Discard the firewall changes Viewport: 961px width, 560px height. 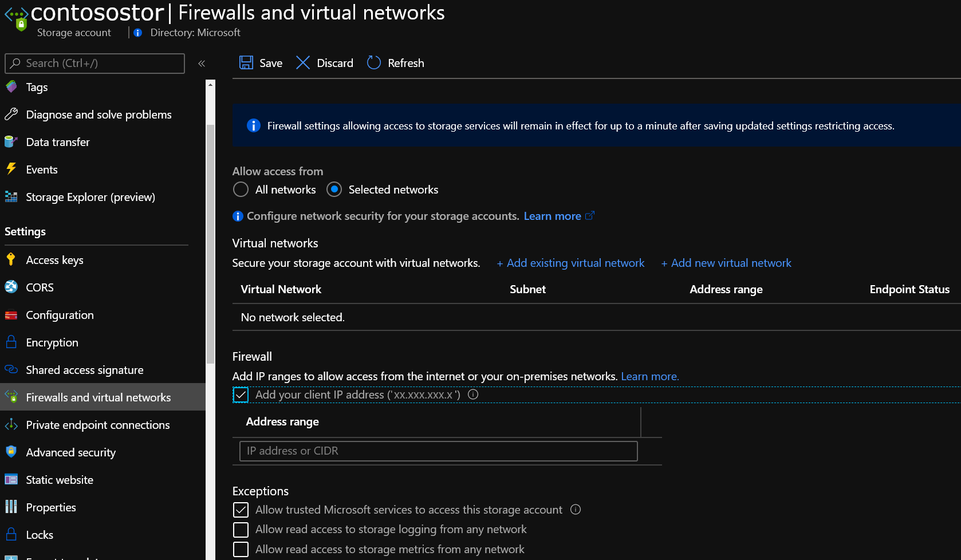click(324, 63)
